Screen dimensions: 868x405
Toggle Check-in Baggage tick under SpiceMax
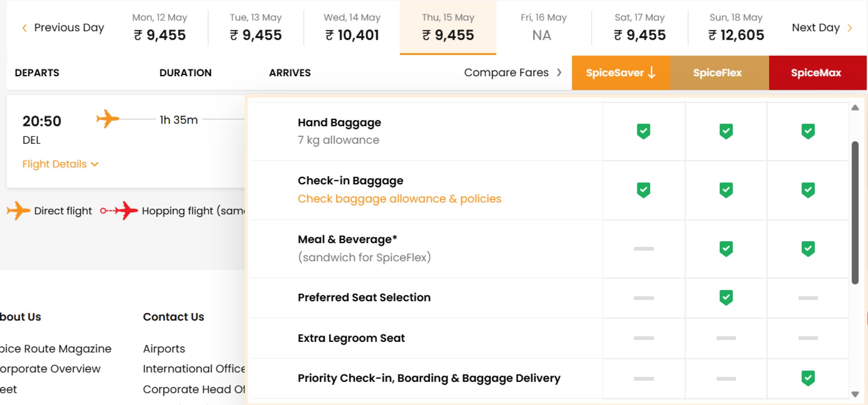[x=809, y=189]
